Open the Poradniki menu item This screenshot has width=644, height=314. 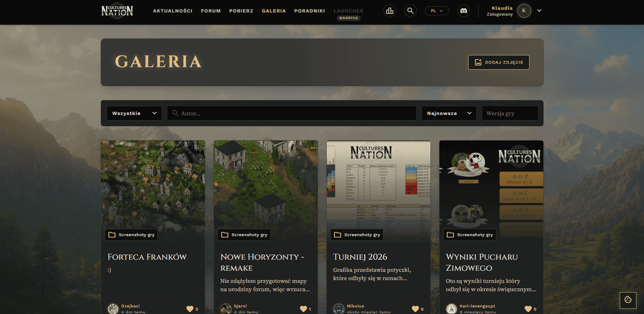click(310, 11)
